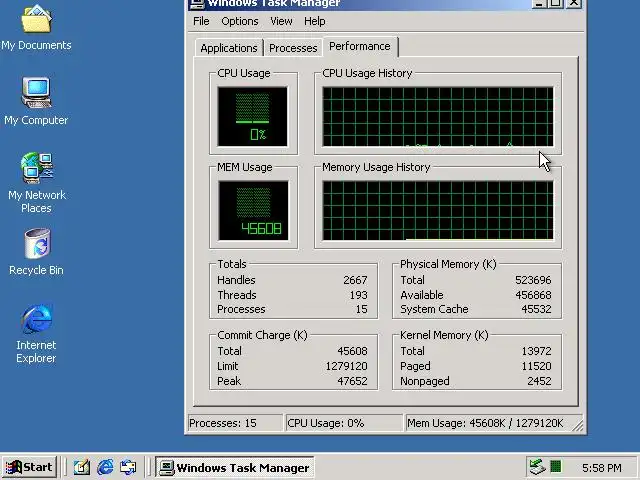Screen dimensions: 640x480
Task: Click Physical Memory Total 523696
Action: 533,280
